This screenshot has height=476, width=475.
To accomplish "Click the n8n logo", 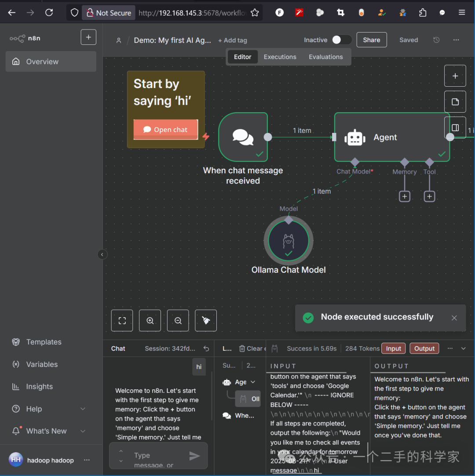I will point(25,38).
